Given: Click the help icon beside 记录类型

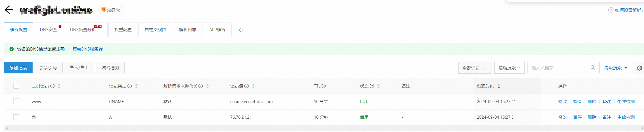Looking at the screenshot, I should click(130, 86).
